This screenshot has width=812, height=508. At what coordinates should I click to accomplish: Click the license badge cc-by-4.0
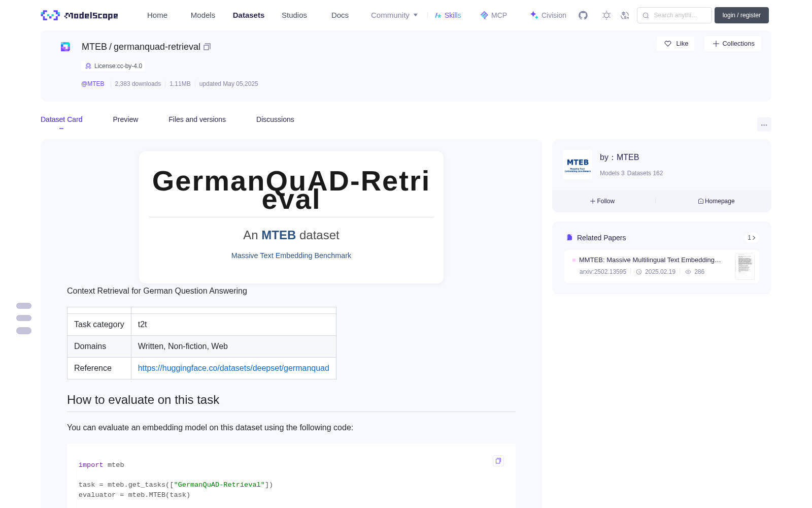click(113, 66)
